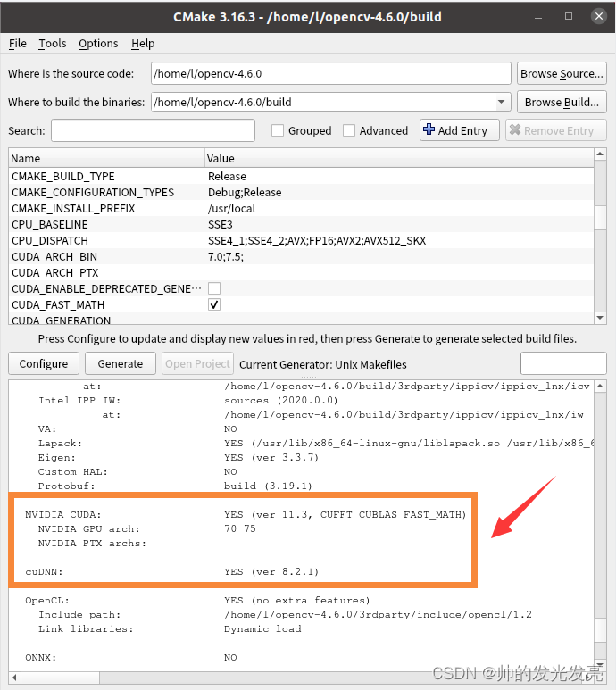
Task: Click Browse Build button
Action: pos(562,102)
